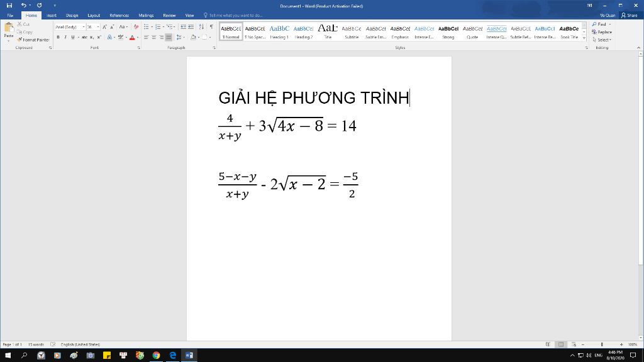Switch to the Layout tab

(94, 15)
